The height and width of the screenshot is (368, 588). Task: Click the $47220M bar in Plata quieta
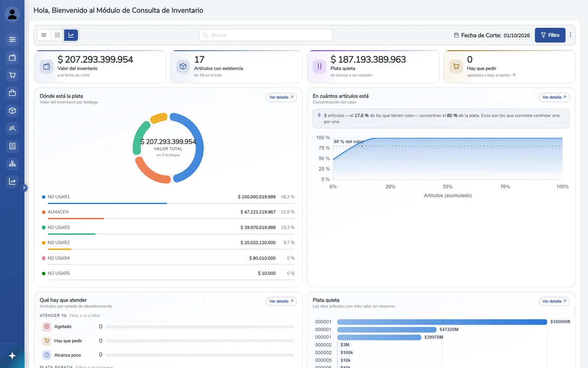(387, 329)
